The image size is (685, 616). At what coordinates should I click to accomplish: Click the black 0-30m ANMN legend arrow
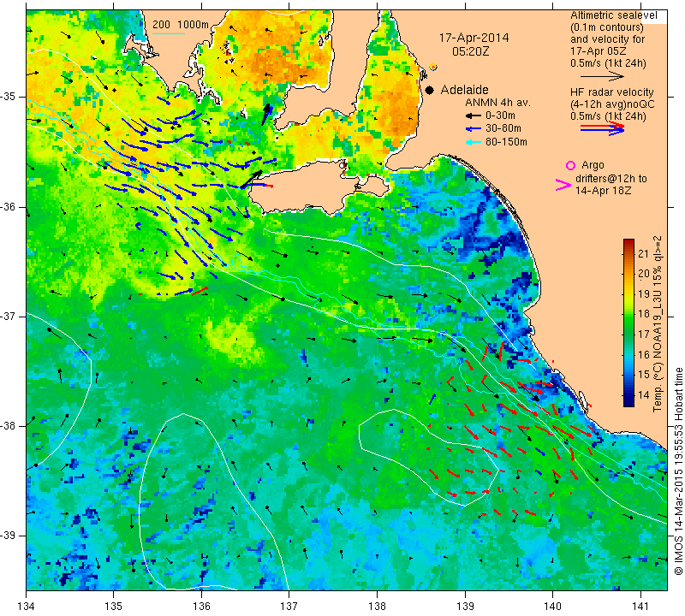(x=473, y=116)
